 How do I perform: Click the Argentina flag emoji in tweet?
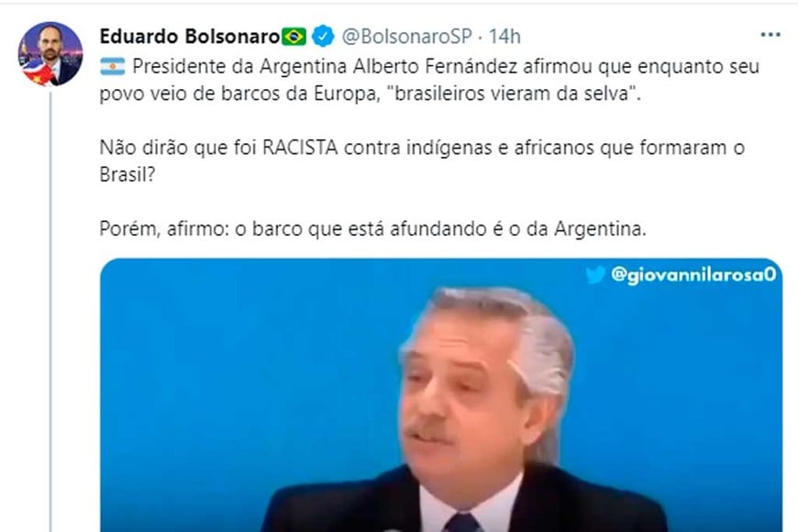[113, 67]
